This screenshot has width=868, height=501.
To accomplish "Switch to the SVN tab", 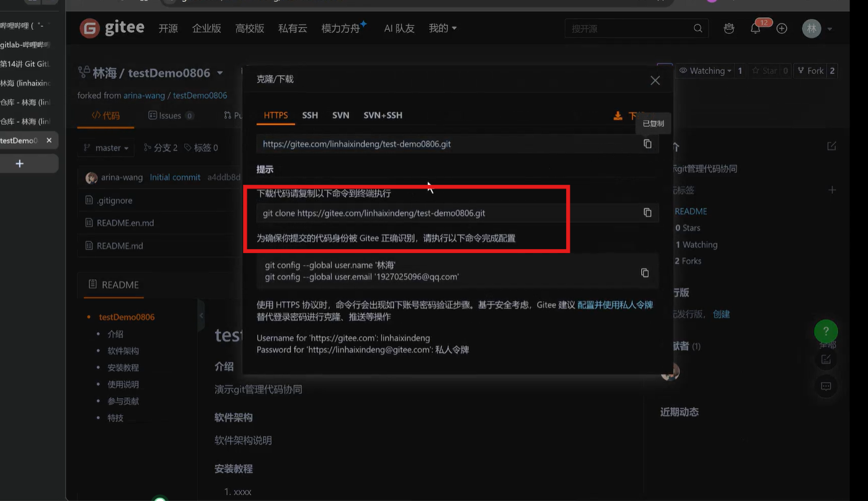I will click(341, 115).
